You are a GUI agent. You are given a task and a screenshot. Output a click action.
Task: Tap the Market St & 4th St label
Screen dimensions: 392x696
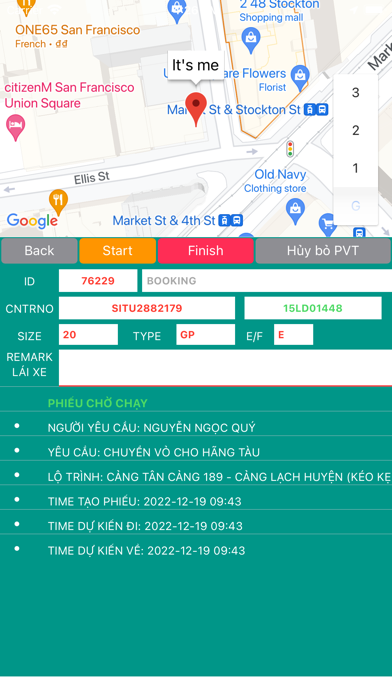coord(164,220)
